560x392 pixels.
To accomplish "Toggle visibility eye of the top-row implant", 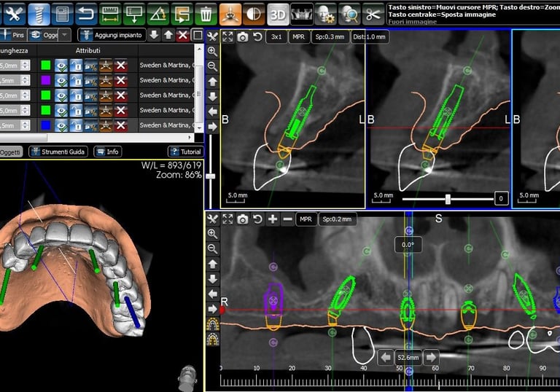I will 61,66.
